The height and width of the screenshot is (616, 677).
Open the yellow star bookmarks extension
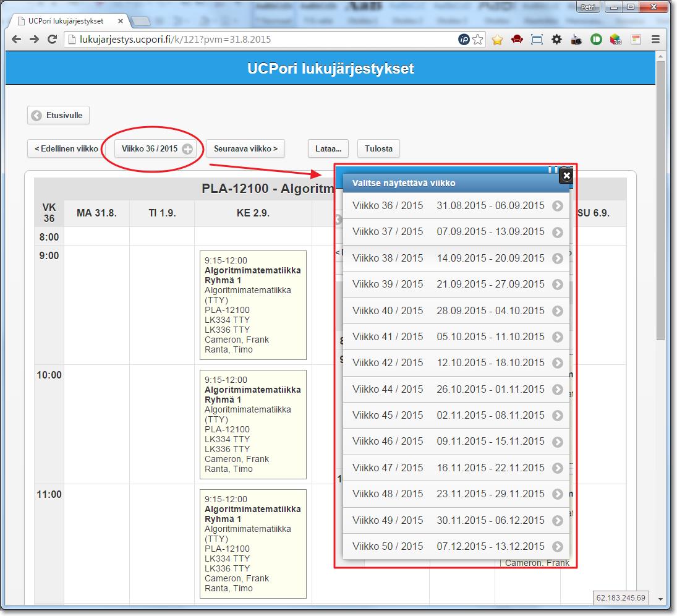tap(497, 40)
